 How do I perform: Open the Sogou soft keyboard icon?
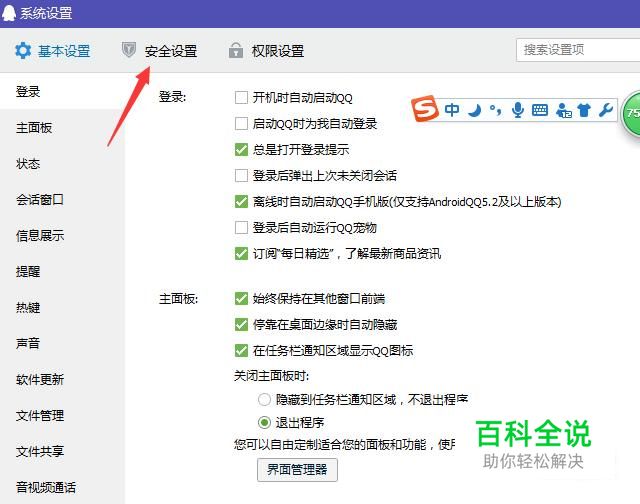tap(540, 110)
